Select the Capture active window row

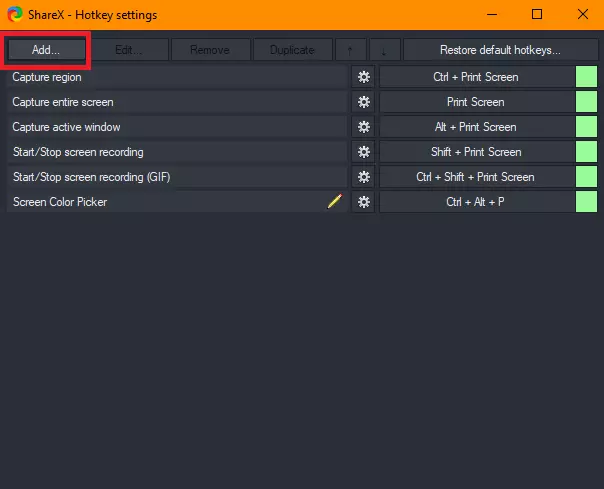(177, 127)
